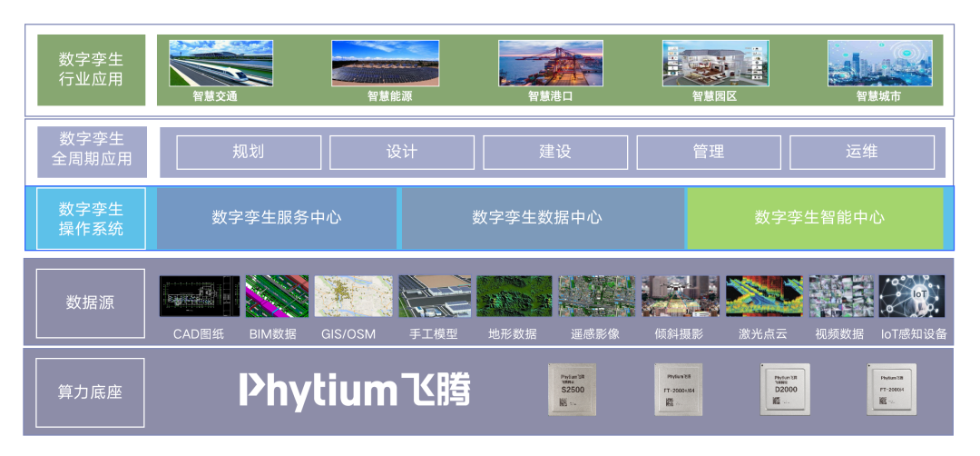Viewport: 980px width, 456px height.
Task: Click the IoT感知设备 network thumbnail
Action: click(x=911, y=296)
